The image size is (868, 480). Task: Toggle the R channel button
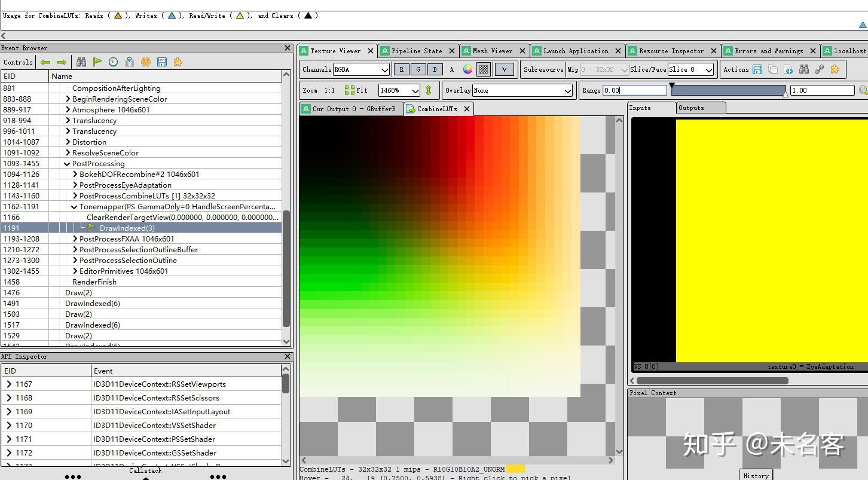(401, 69)
